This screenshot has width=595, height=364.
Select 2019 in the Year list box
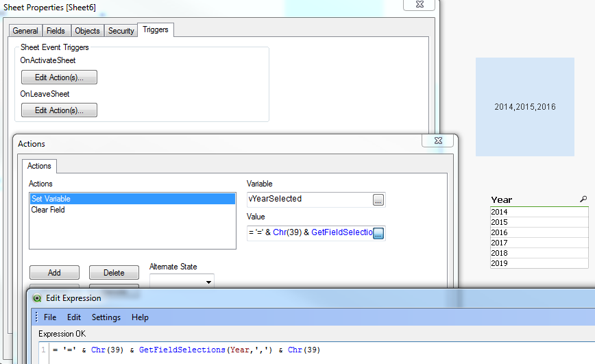(x=539, y=263)
